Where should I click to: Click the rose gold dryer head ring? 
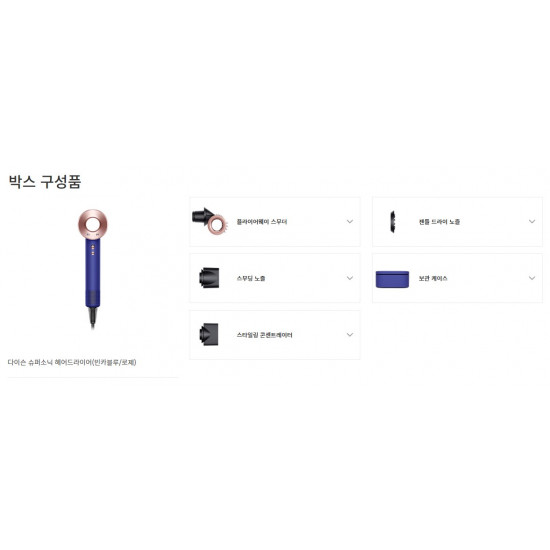pyautogui.click(x=93, y=224)
